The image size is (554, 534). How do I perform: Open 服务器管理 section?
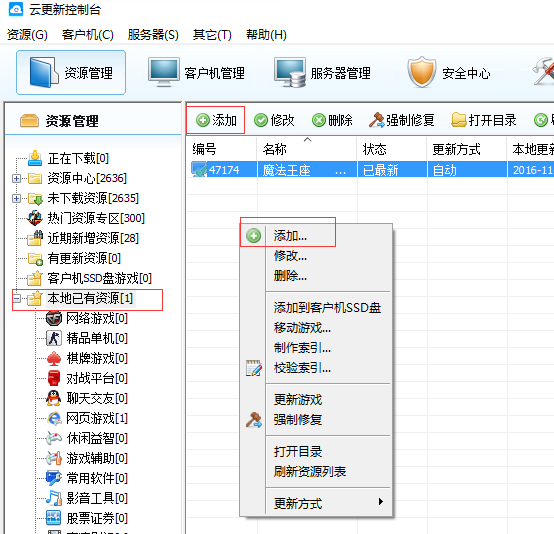pos(322,73)
